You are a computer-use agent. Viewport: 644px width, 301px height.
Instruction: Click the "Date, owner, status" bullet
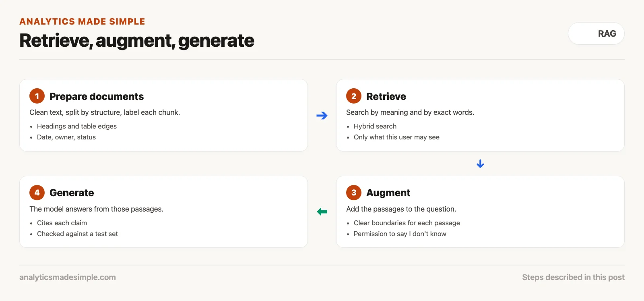(66, 137)
